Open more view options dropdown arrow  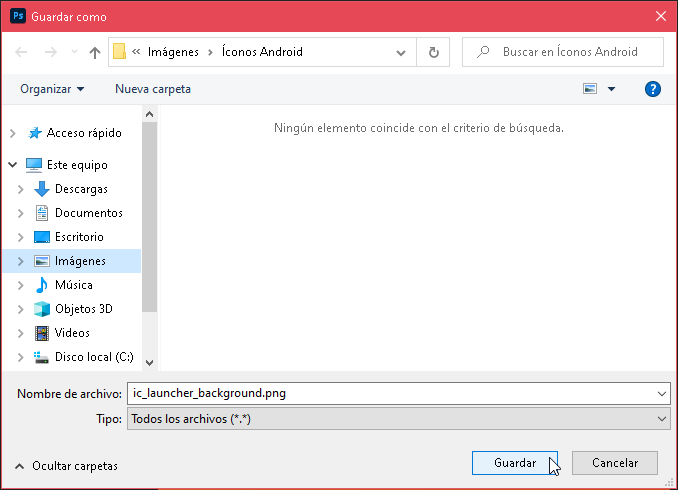[x=611, y=89]
